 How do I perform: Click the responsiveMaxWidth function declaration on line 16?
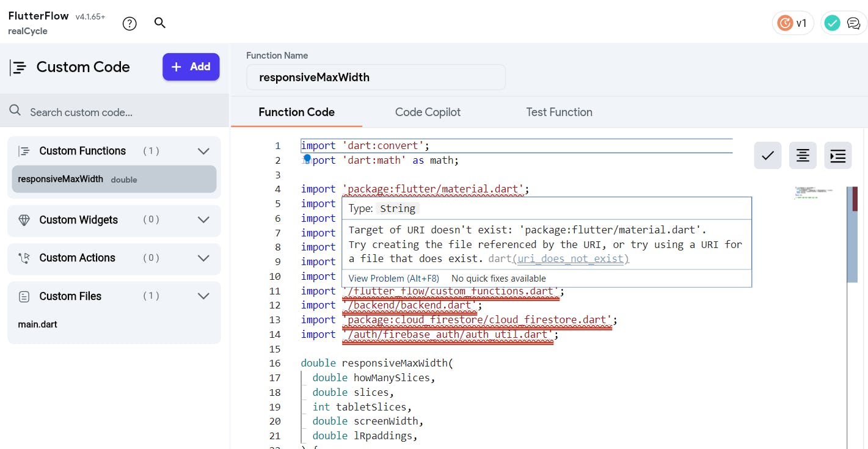tap(377, 363)
